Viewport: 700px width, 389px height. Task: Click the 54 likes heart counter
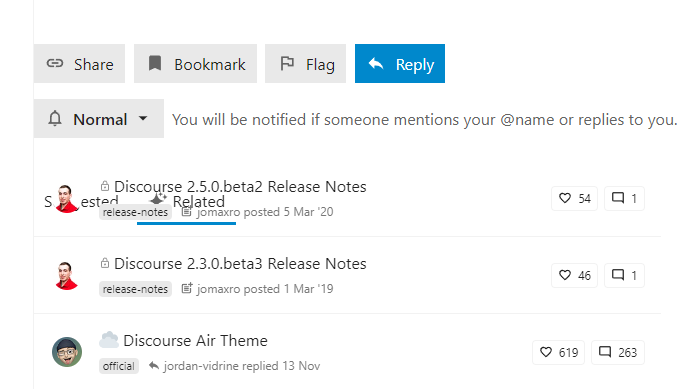tap(575, 198)
